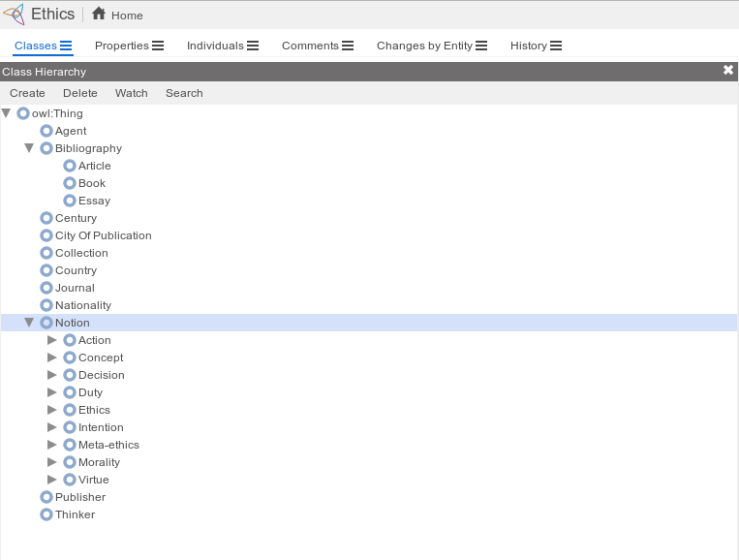Switch to Changes by Entity tab
739x560 pixels.
[x=424, y=46]
